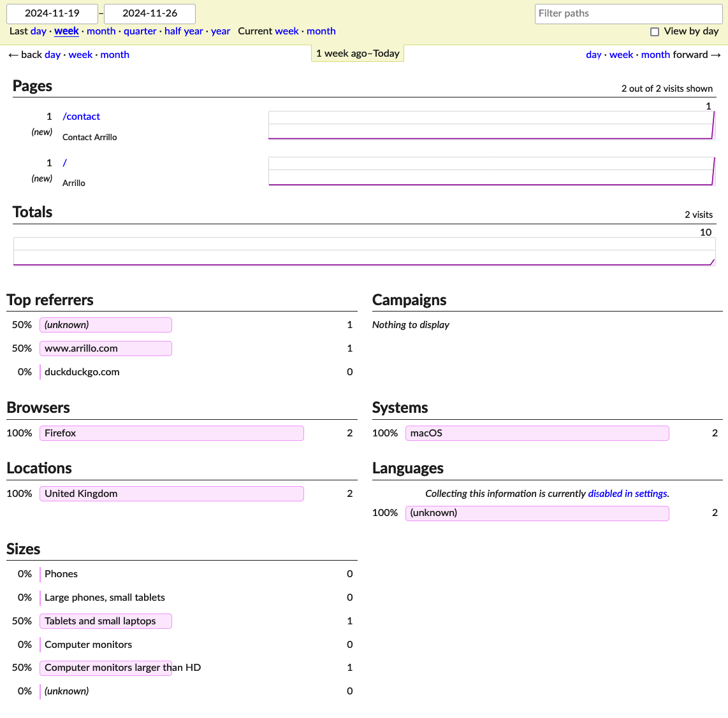
Task: Enable the View by day checkbox
Action: [x=655, y=31]
